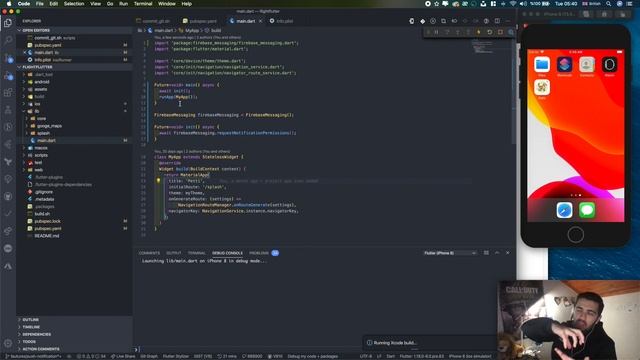Collapse the lib folder

point(37,111)
